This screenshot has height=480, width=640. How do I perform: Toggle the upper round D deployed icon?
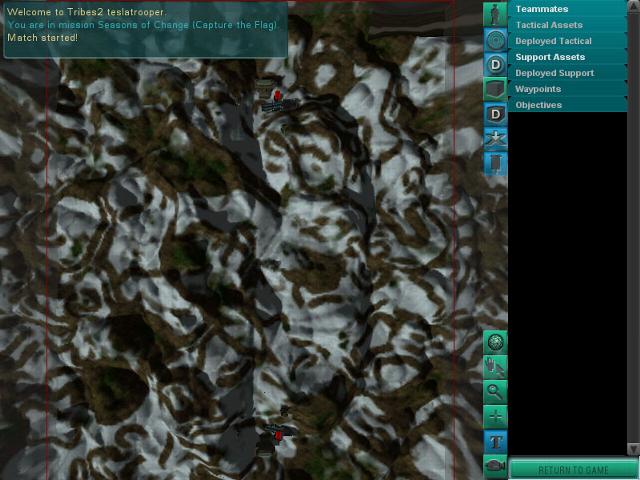pyautogui.click(x=495, y=64)
